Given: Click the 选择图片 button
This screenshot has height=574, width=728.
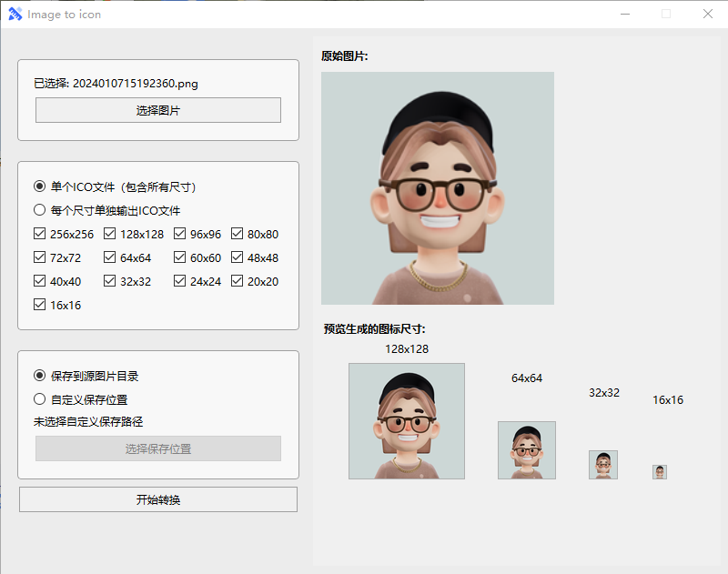Looking at the screenshot, I should 157,110.
